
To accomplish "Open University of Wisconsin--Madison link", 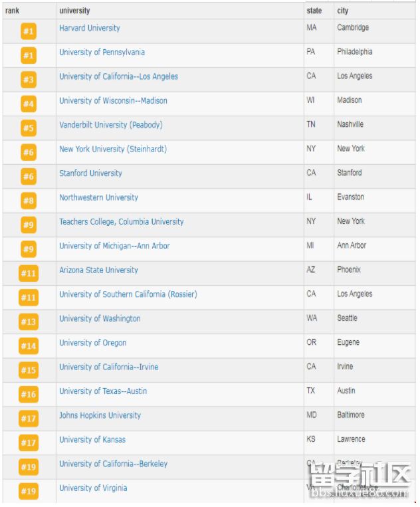I will [113, 101].
